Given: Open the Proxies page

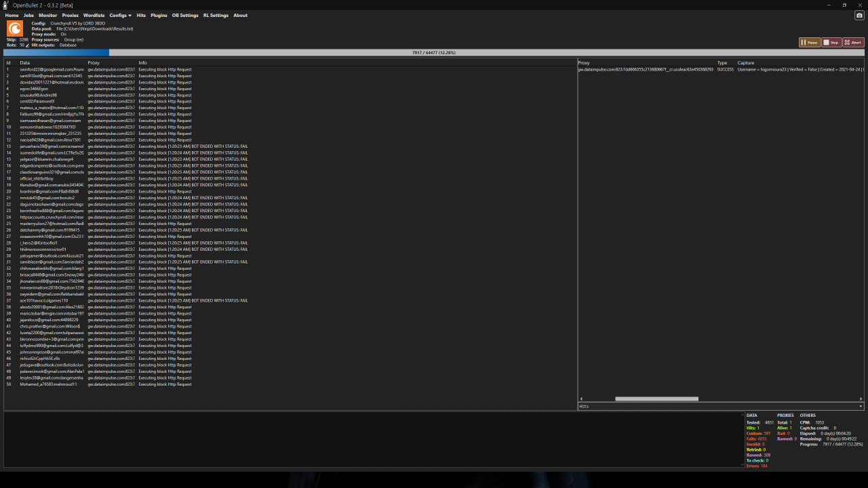Looking at the screenshot, I should coord(71,15).
